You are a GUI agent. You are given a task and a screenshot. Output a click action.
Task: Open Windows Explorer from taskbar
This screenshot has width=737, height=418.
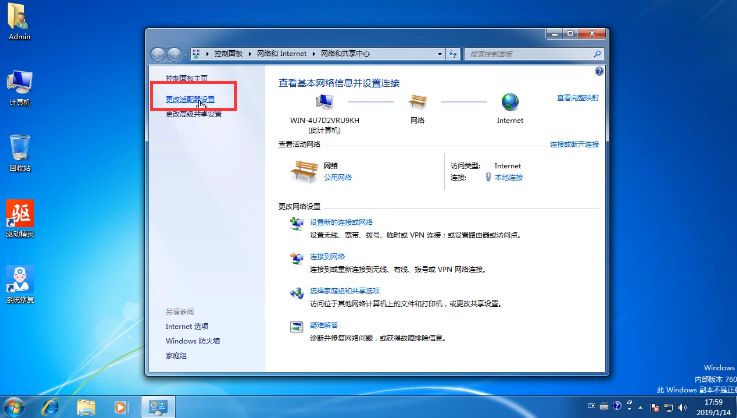tap(86, 407)
